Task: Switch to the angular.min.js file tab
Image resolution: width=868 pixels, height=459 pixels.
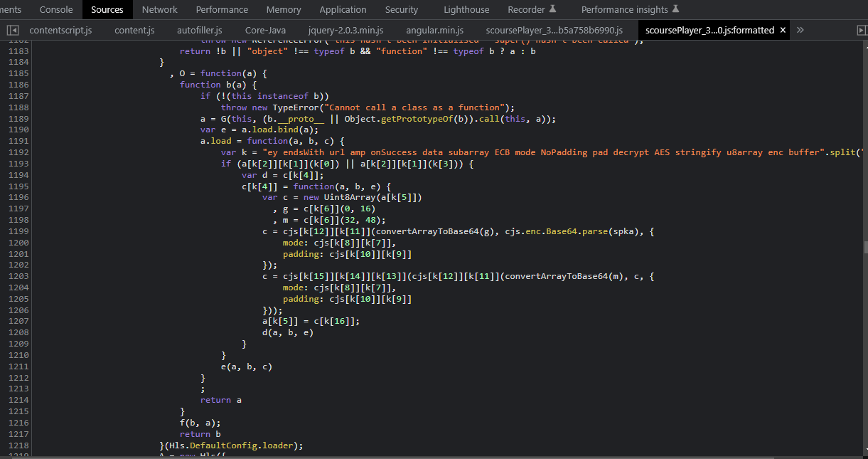Action: pos(434,31)
